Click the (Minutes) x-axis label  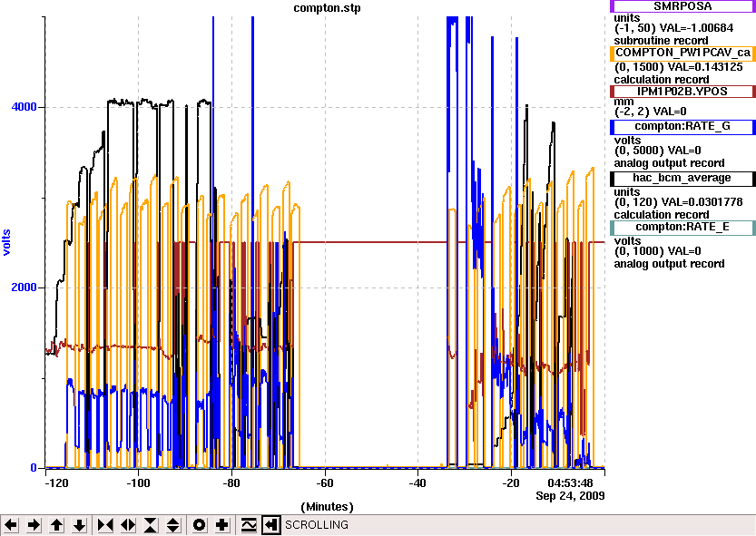(327, 507)
